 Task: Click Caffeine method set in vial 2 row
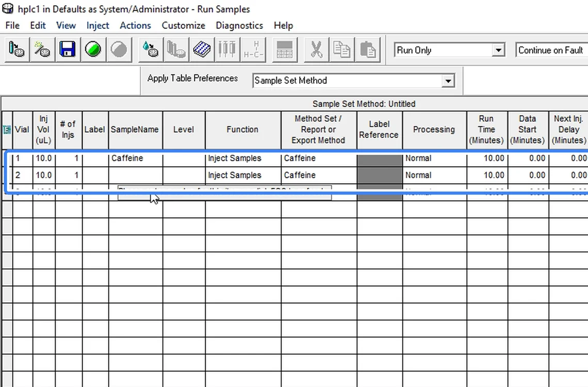(x=319, y=175)
